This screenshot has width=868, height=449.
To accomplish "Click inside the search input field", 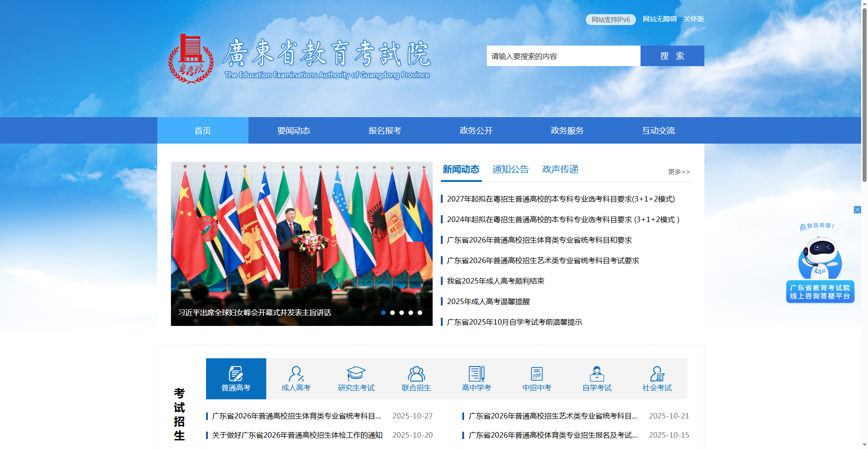I will [x=561, y=56].
